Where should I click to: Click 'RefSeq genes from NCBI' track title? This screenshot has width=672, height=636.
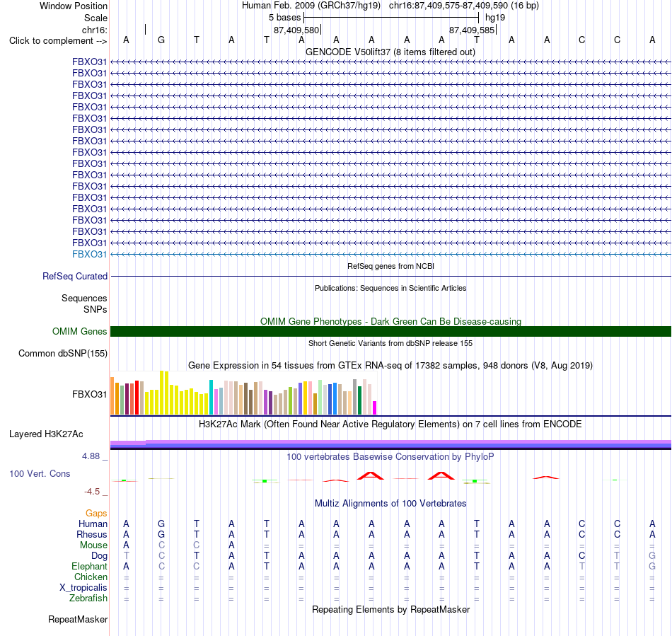(x=390, y=266)
